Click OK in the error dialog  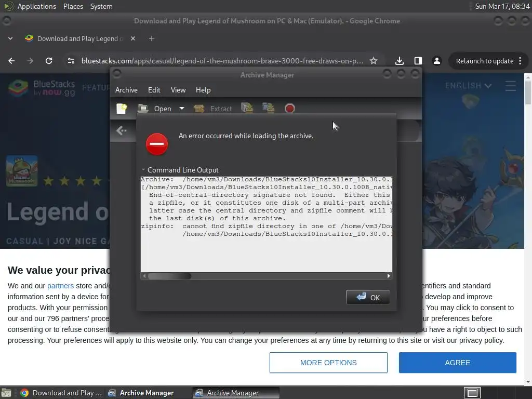[368, 297]
